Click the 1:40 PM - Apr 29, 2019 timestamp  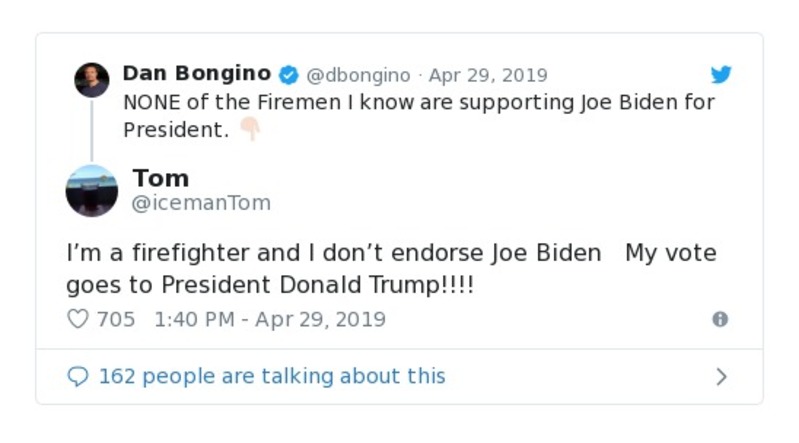click(270, 319)
